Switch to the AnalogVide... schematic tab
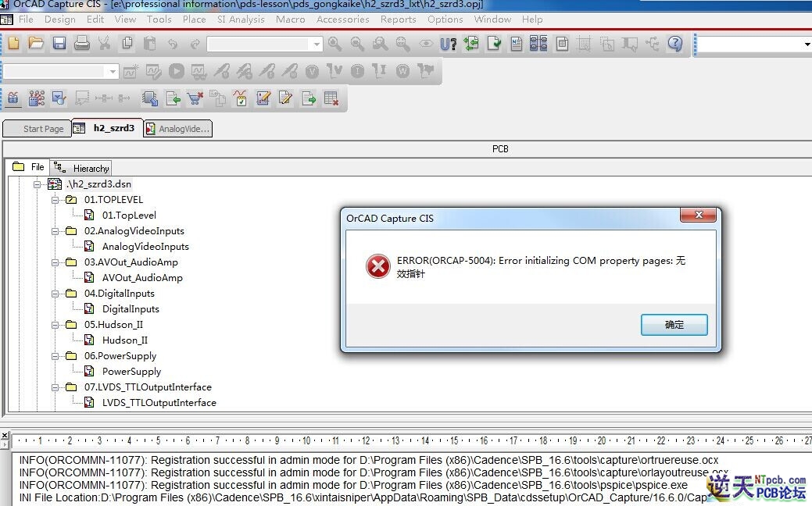The height and width of the screenshot is (506, 812). tap(178, 128)
